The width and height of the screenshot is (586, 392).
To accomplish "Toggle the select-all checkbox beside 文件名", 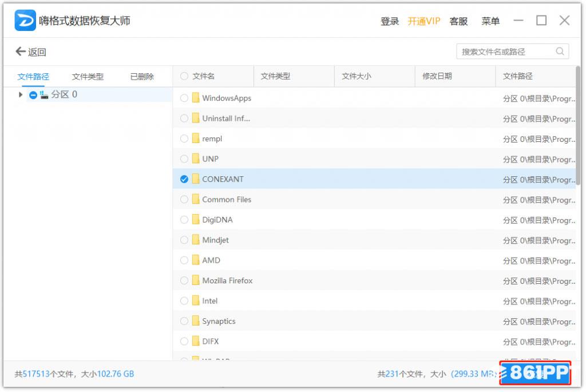I will (184, 76).
